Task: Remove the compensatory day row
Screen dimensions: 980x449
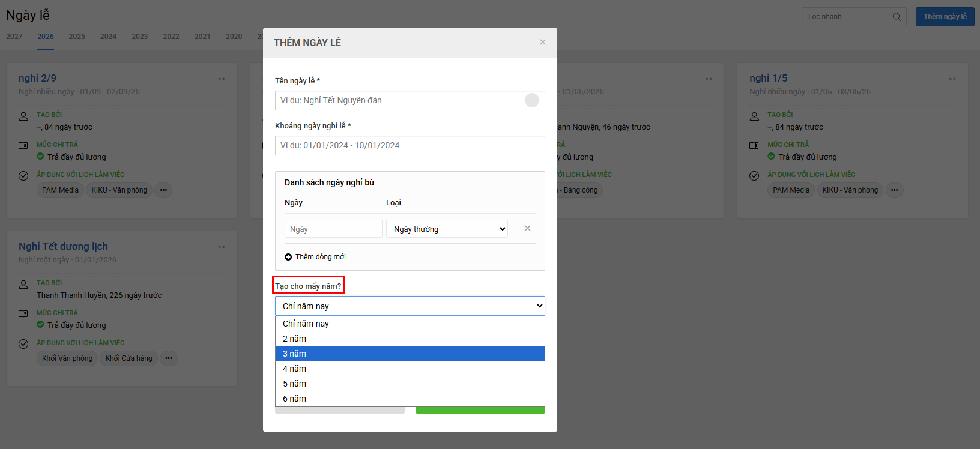Action: 527,228
